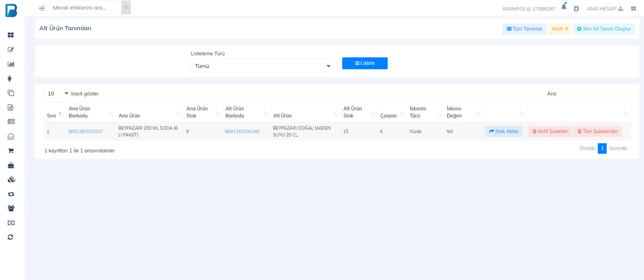Open the users group icon in sidebar

click(x=11, y=208)
